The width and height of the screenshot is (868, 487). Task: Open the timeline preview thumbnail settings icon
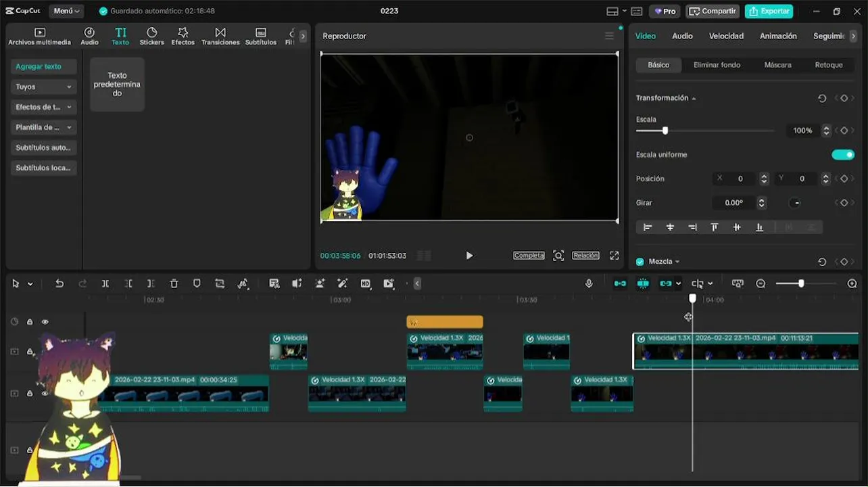point(738,283)
